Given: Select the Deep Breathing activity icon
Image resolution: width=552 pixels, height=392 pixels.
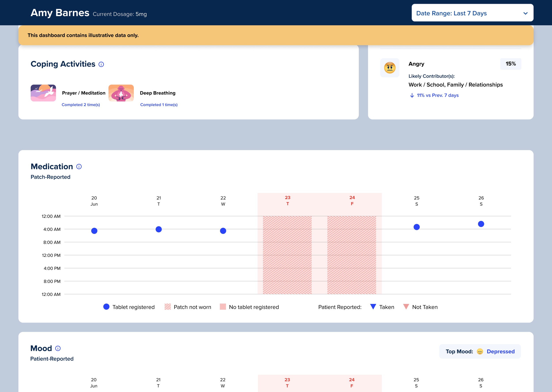Looking at the screenshot, I should (x=121, y=93).
